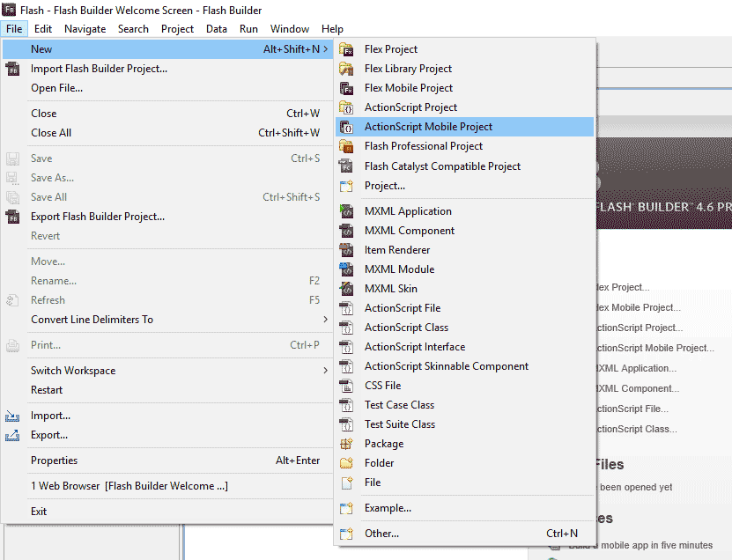Viewport: 732px width, 560px height.
Task: Click the Flex Library Project icon
Action: click(x=346, y=69)
